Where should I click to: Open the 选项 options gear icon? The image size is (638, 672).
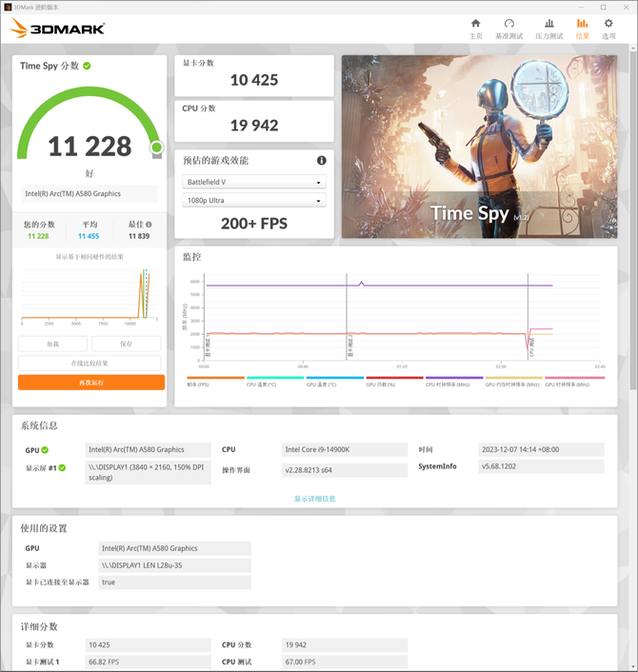608,24
